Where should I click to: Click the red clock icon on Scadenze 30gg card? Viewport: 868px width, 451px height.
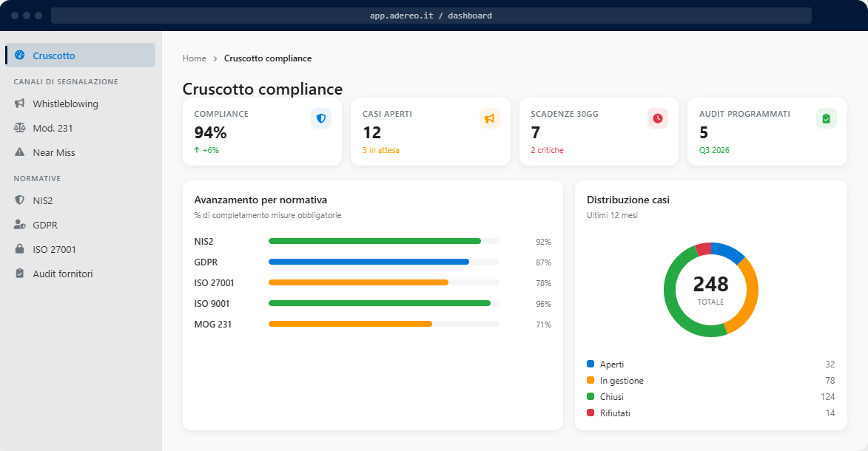click(x=658, y=118)
